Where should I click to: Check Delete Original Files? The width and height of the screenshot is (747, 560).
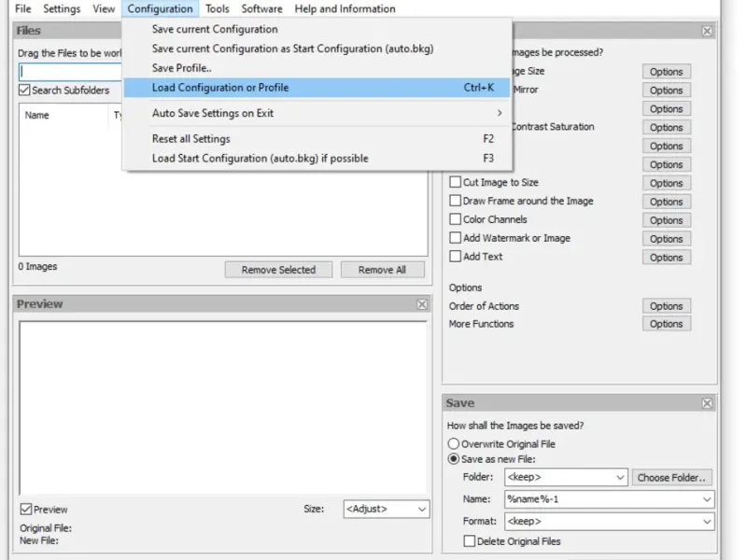coord(470,541)
